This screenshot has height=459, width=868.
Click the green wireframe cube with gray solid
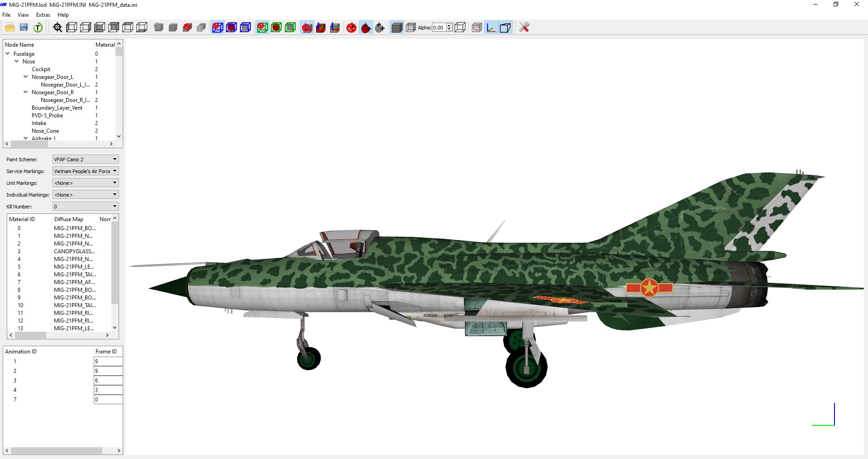(x=290, y=28)
